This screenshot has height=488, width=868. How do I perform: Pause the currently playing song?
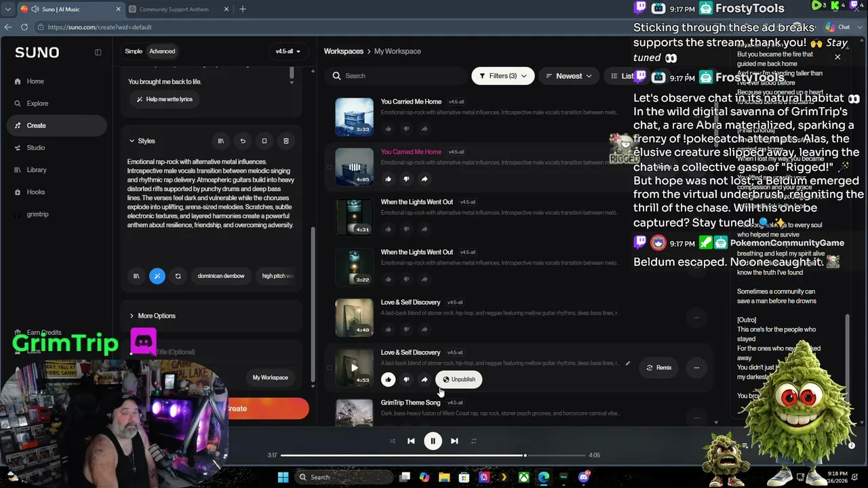433,441
